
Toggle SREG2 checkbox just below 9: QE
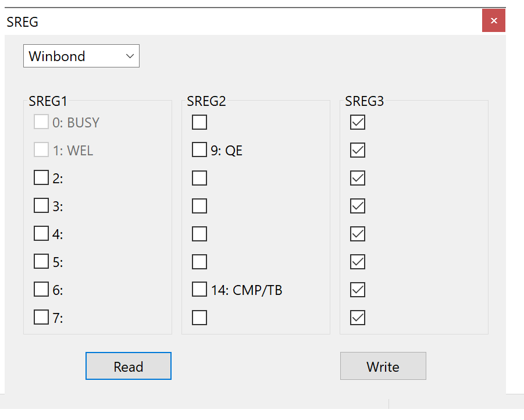(199, 177)
